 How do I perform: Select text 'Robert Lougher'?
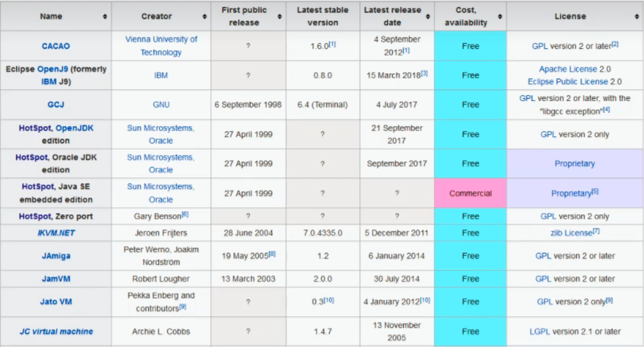point(161,279)
